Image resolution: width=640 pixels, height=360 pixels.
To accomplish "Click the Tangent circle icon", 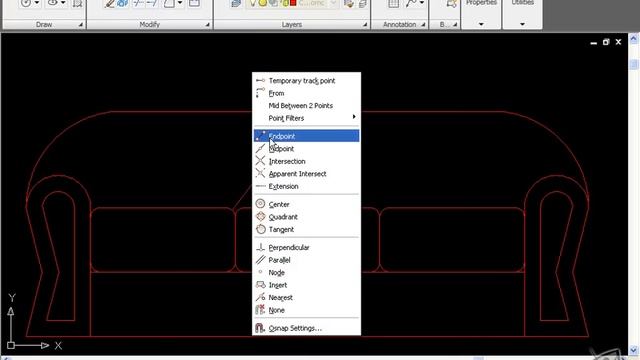I will click(x=260, y=229).
